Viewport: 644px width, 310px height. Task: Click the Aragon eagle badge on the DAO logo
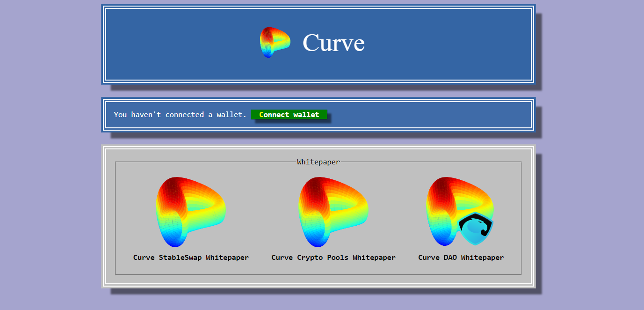click(476, 229)
